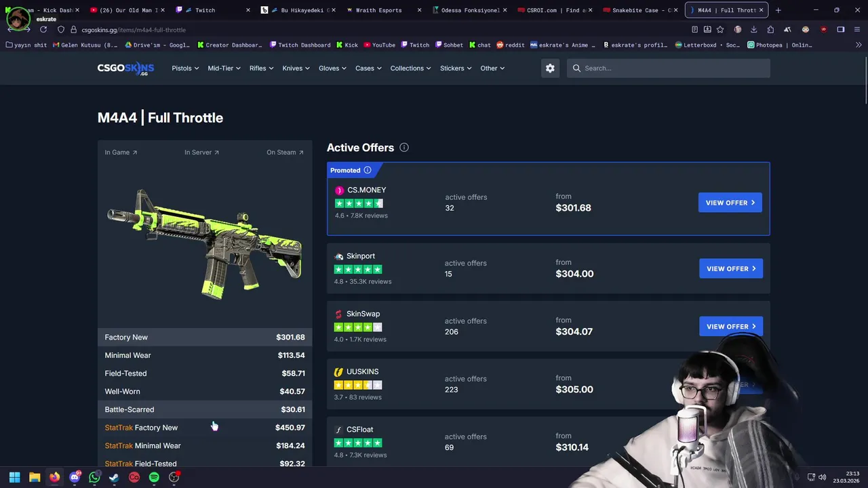Switch to the Our Old Man YouTube tab
The height and width of the screenshot is (488, 868).
(127, 10)
